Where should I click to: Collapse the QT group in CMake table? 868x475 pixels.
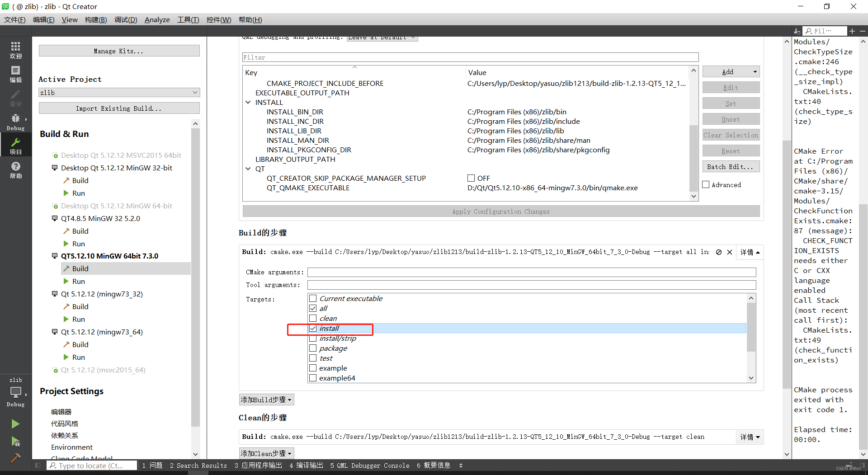click(248, 169)
